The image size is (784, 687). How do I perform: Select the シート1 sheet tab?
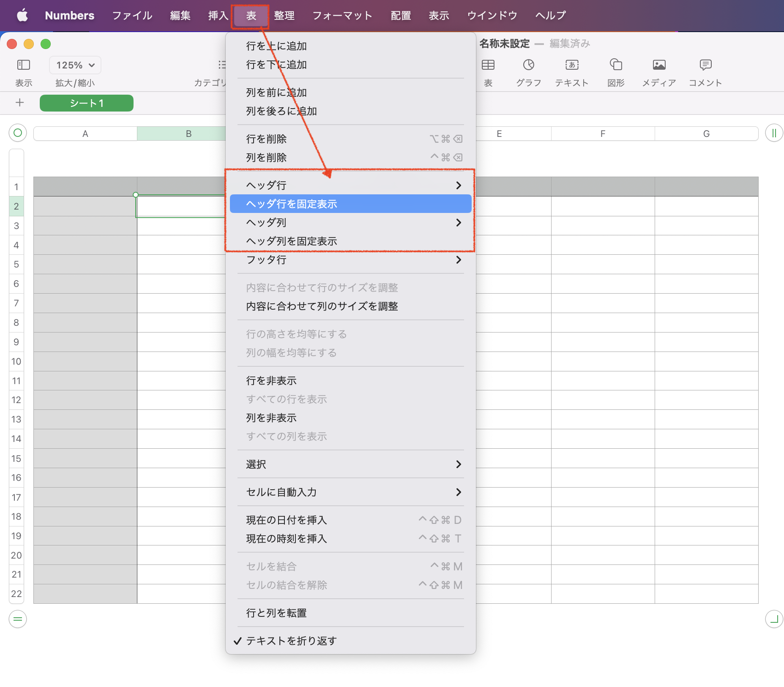pos(87,103)
